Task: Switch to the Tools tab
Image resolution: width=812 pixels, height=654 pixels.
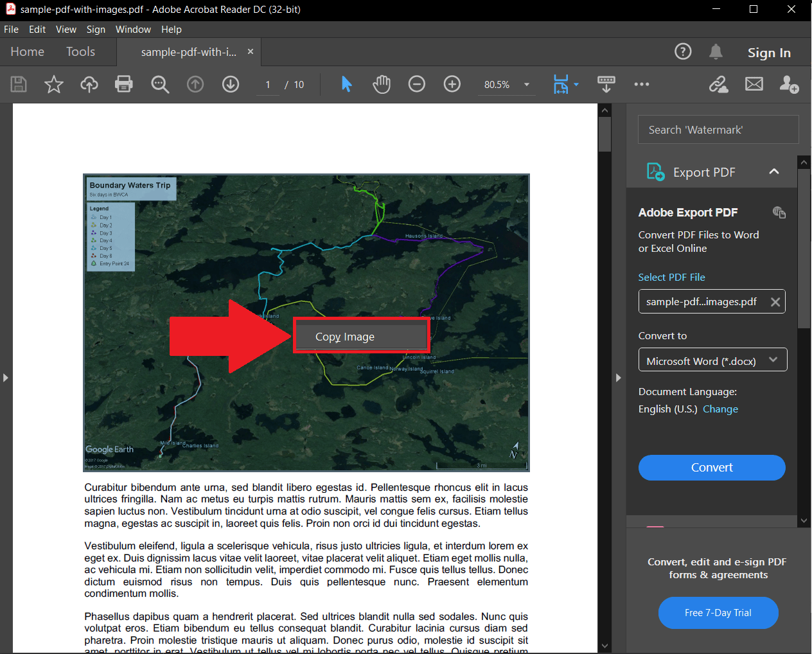Action: tap(80, 51)
